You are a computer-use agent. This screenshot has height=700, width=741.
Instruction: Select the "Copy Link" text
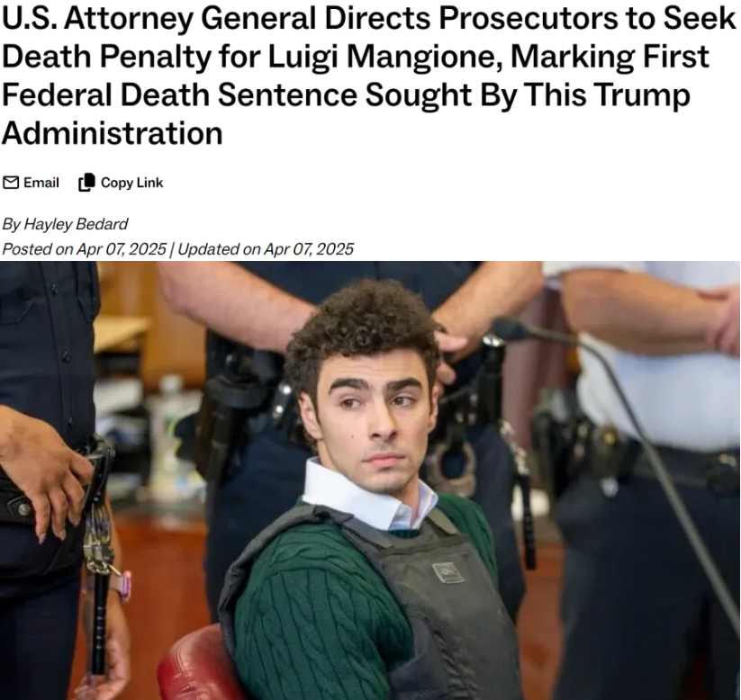131,183
